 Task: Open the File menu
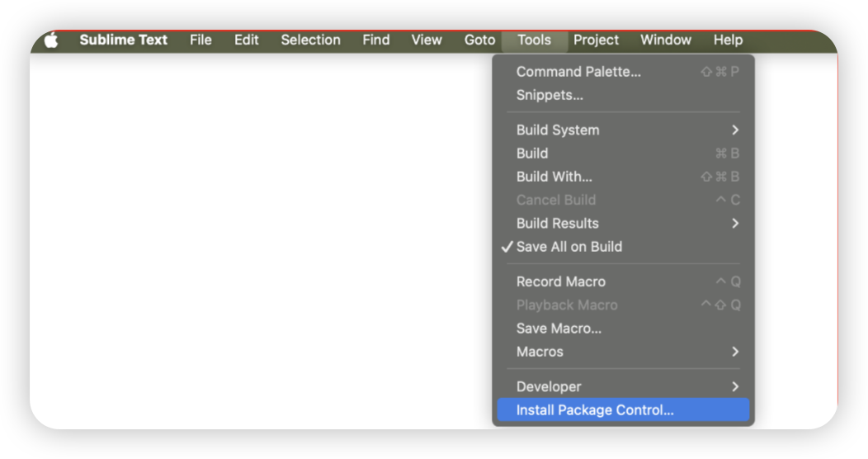tap(200, 40)
